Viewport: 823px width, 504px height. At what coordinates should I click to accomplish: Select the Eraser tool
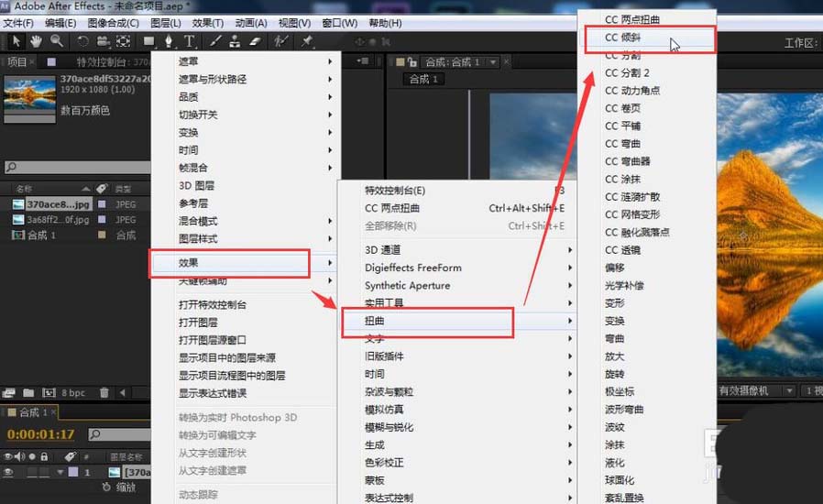pyautogui.click(x=255, y=41)
